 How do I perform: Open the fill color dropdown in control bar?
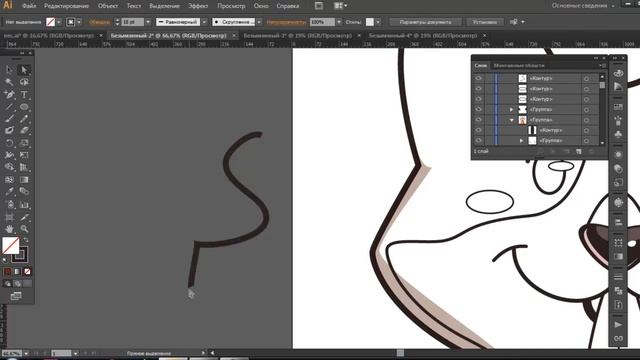(x=59, y=22)
